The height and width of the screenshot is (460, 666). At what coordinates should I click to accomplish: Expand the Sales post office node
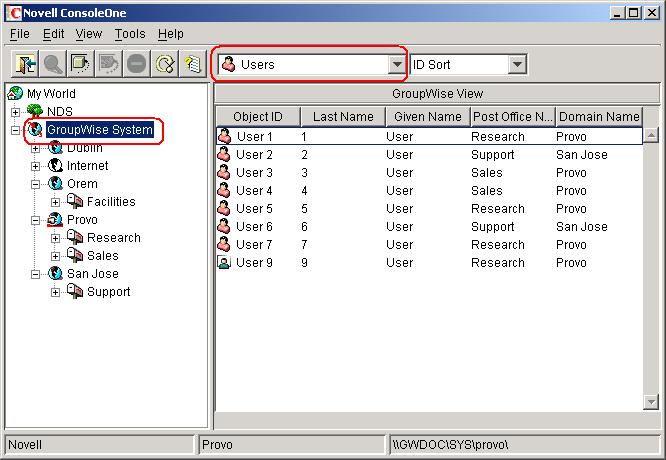pos(56,256)
